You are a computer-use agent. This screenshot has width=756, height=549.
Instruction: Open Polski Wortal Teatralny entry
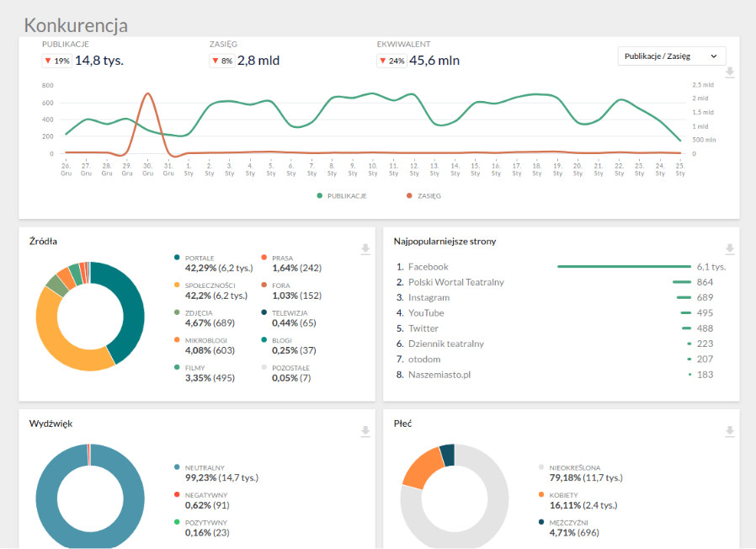pyautogui.click(x=455, y=282)
